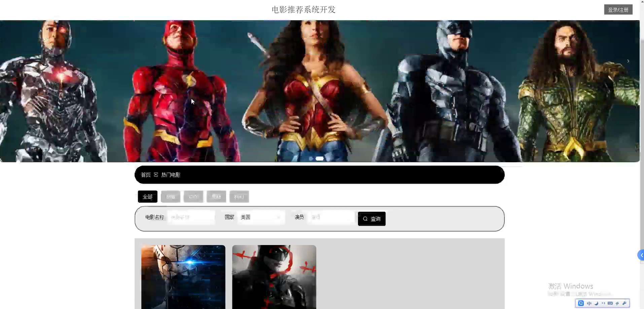Image resolution: width=644 pixels, height=309 pixels.
Task: Click the active carousel indicator dot on banner
Action: [320, 159]
